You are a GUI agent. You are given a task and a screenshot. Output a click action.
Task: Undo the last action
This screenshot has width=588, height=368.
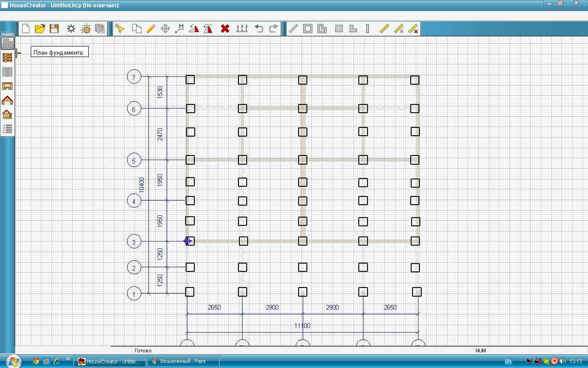tap(259, 29)
